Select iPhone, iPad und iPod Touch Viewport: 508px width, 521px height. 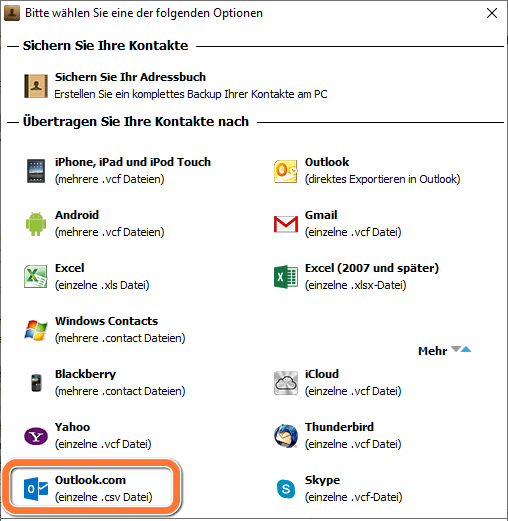(x=133, y=162)
